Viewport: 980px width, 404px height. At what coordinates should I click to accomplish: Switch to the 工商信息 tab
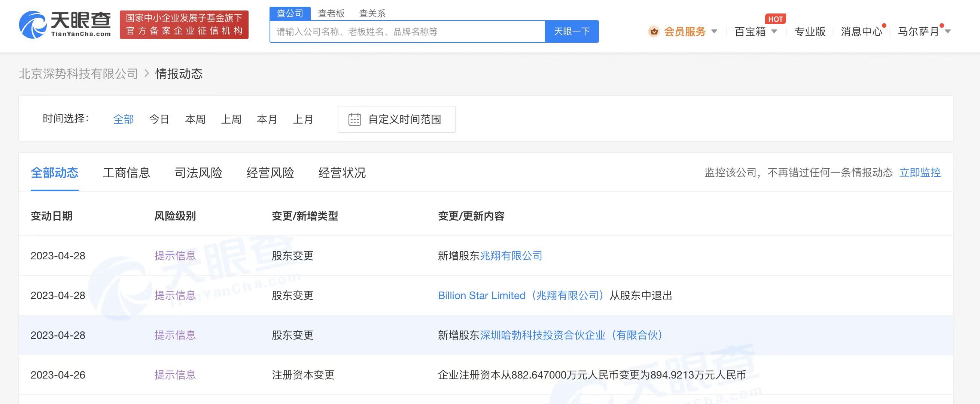126,173
